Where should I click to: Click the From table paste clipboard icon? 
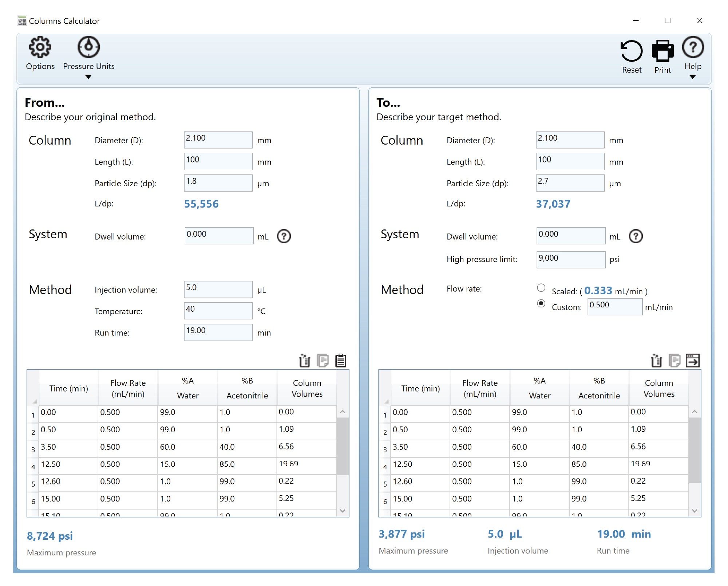[x=341, y=361]
